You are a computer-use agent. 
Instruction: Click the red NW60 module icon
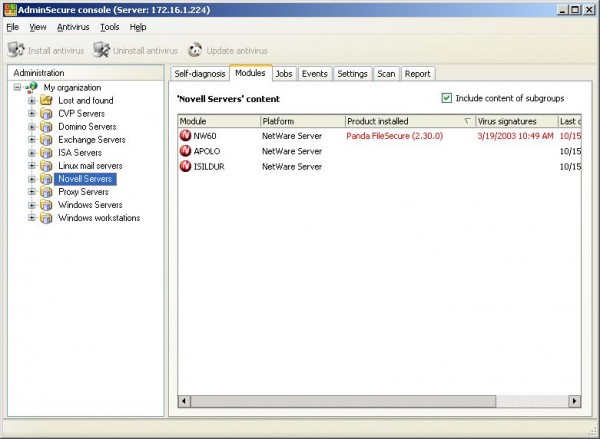185,135
